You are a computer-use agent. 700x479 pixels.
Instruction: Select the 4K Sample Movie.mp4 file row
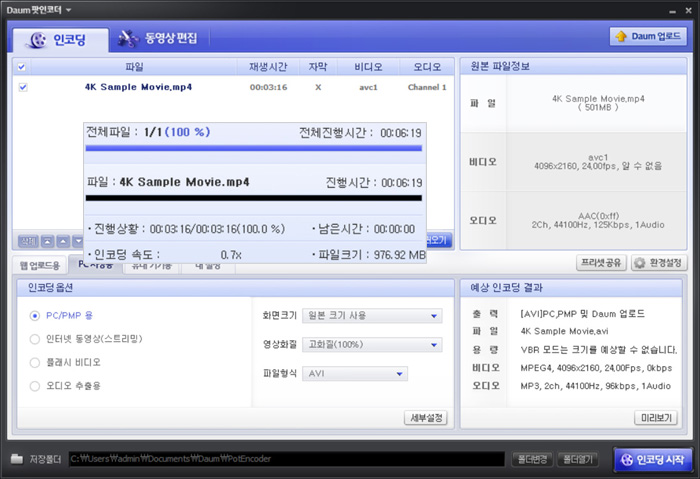click(x=233, y=87)
